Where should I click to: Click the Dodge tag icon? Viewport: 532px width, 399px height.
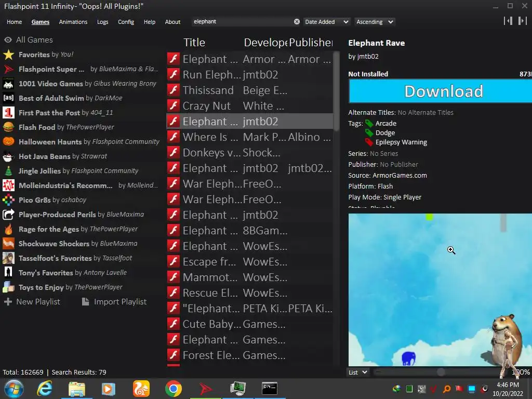(x=369, y=132)
